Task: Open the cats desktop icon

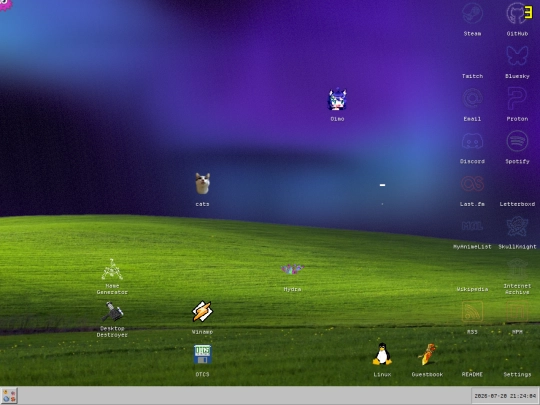Action: [x=202, y=184]
